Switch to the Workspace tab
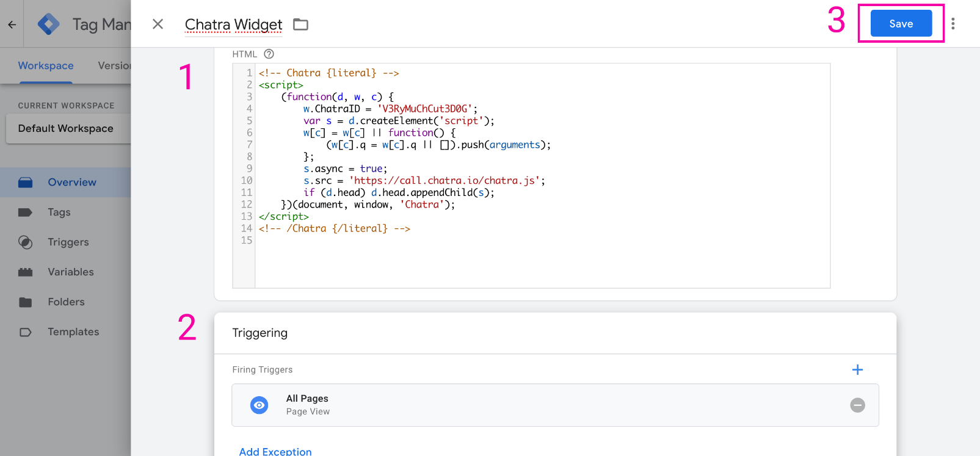The image size is (980, 456). point(46,65)
